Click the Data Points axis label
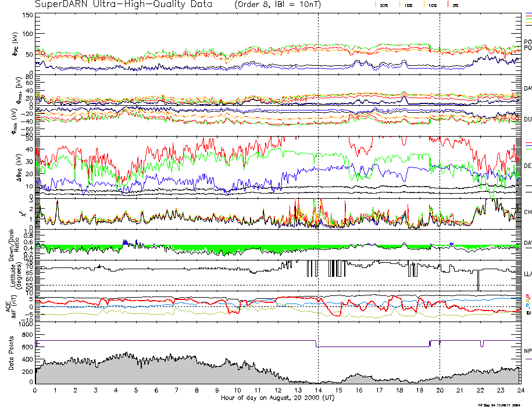 [x=12, y=355]
